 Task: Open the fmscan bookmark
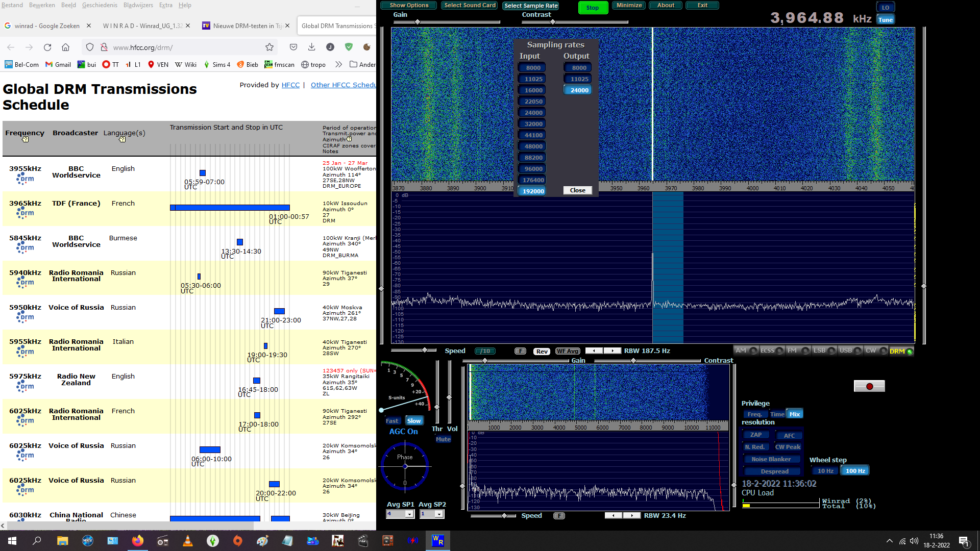(279, 65)
